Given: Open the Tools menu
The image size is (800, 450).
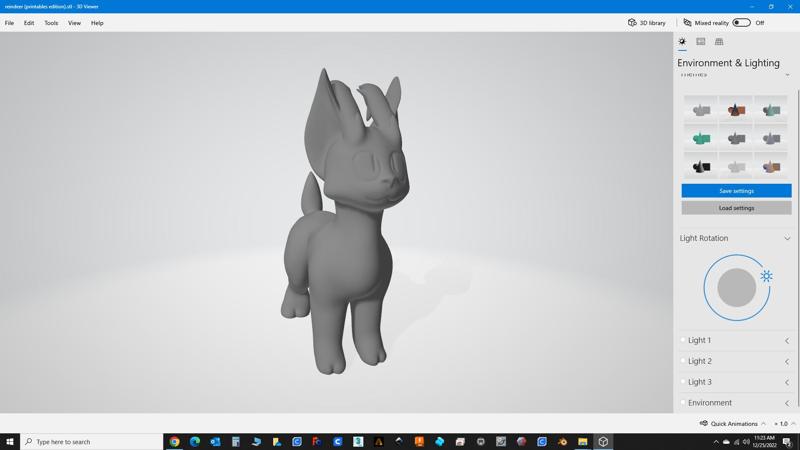Looking at the screenshot, I should click(x=51, y=23).
